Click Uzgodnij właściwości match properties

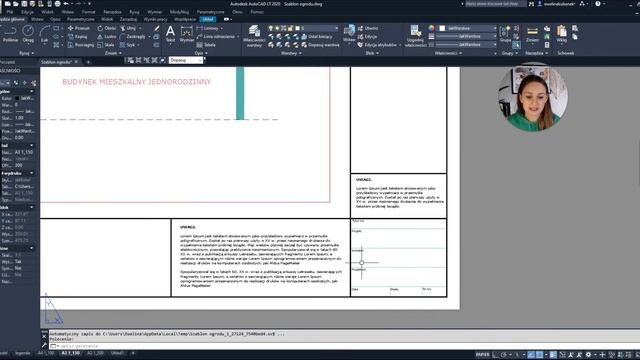click(x=415, y=36)
